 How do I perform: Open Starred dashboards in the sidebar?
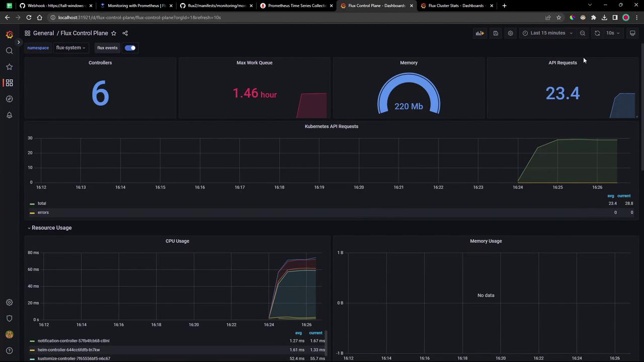click(x=9, y=67)
